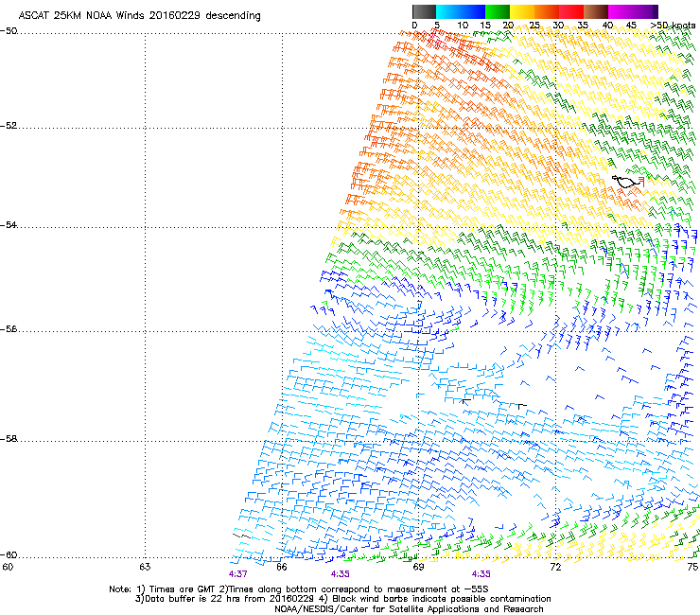Click the '25' legend scale label
Image resolution: width=700 pixels, height=615 pixels.
click(534, 26)
